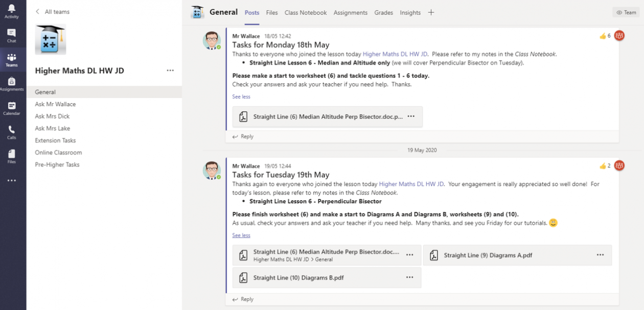This screenshot has width=644, height=310.
Task: Open Assignments from the app rail
Action: (x=11, y=81)
